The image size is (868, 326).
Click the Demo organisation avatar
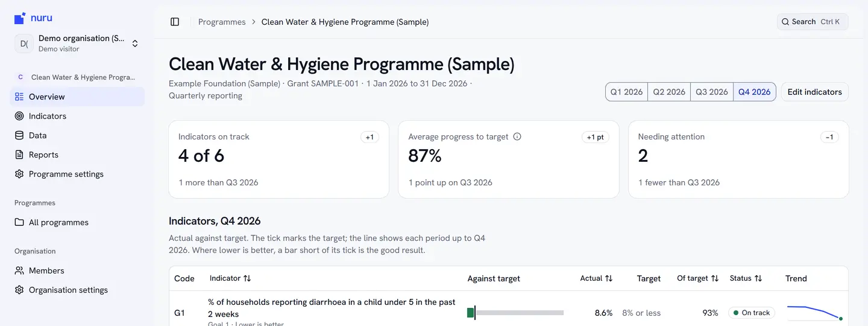[24, 43]
